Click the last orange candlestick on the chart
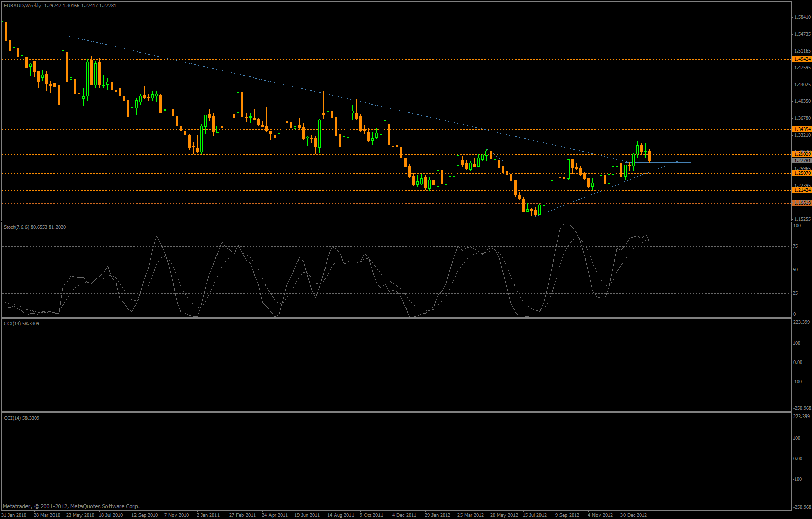This screenshot has width=812, height=519. (649, 156)
